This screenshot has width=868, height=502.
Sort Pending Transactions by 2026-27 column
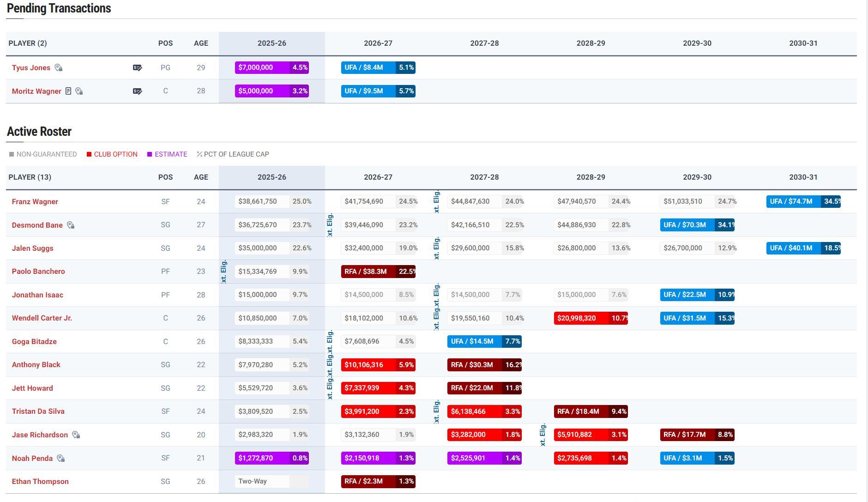click(378, 43)
